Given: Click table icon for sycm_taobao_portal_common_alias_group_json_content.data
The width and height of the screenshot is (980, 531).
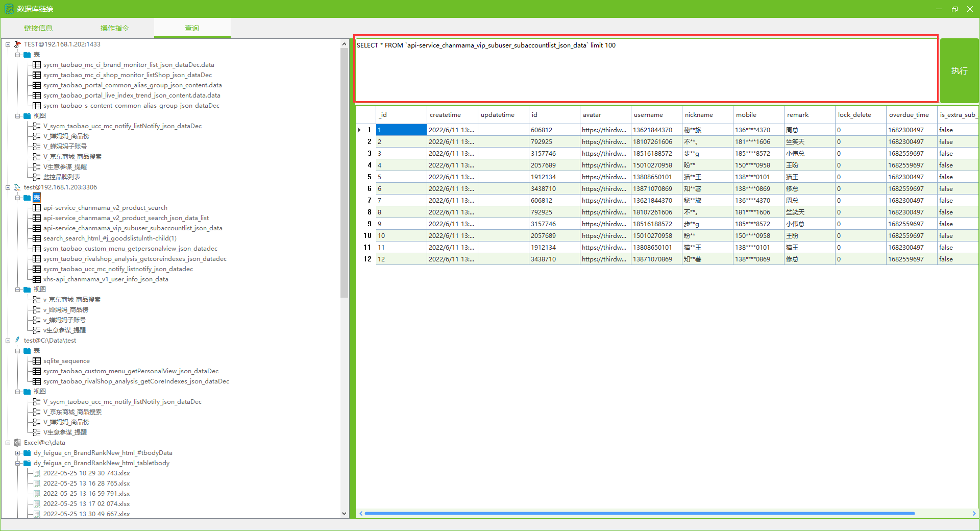Looking at the screenshot, I should [37, 85].
